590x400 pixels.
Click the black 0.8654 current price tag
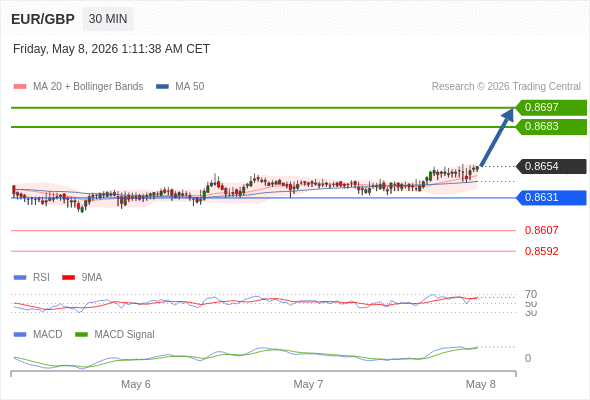pos(551,166)
